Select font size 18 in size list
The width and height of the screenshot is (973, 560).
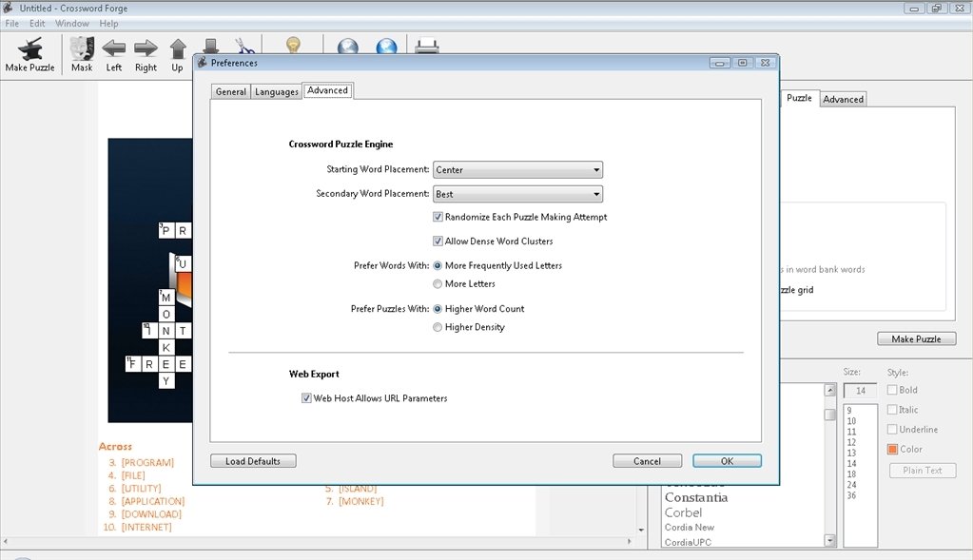coord(851,474)
